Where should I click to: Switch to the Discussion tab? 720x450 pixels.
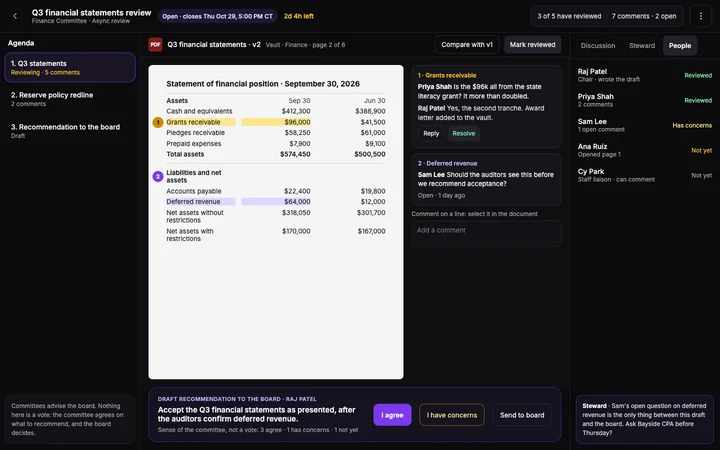597,45
